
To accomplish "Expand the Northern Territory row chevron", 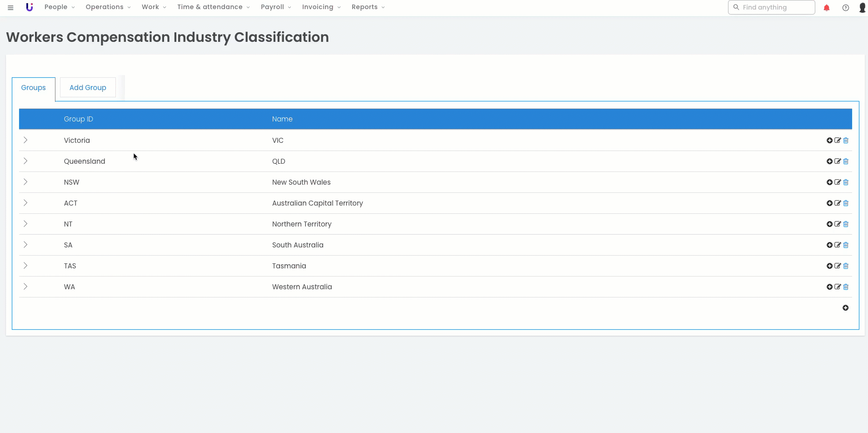I will pyautogui.click(x=25, y=224).
